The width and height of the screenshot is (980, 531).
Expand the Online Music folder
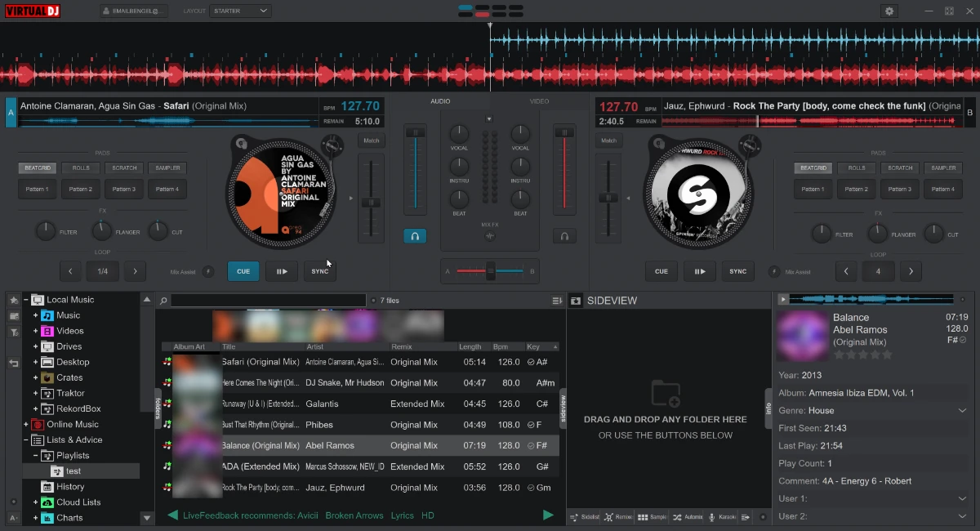point(26,425)
